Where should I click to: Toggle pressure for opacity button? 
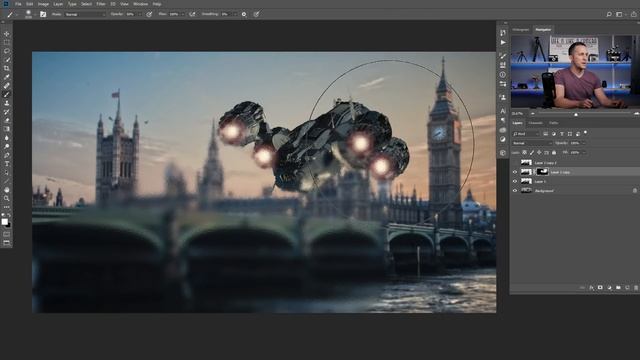coord(149,14)
